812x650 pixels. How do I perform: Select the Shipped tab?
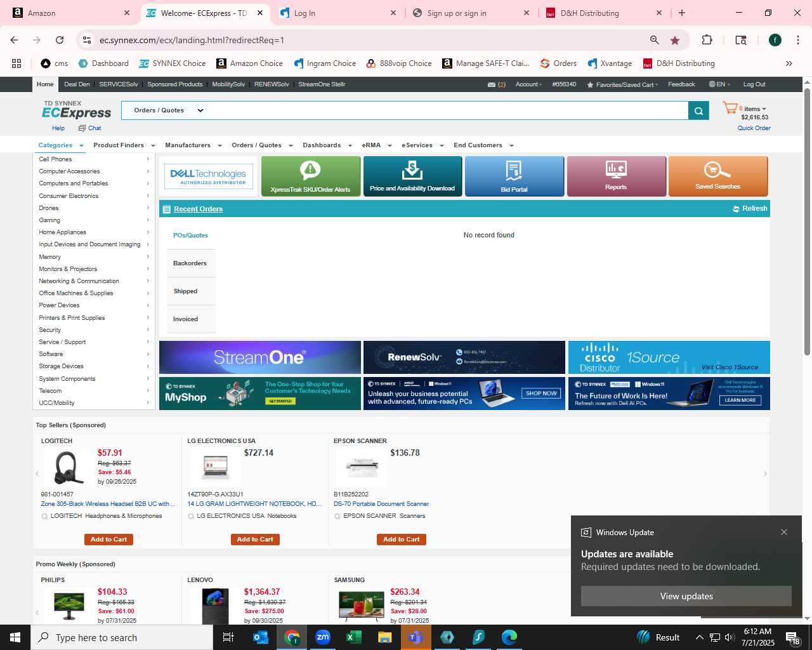[190, 291]
